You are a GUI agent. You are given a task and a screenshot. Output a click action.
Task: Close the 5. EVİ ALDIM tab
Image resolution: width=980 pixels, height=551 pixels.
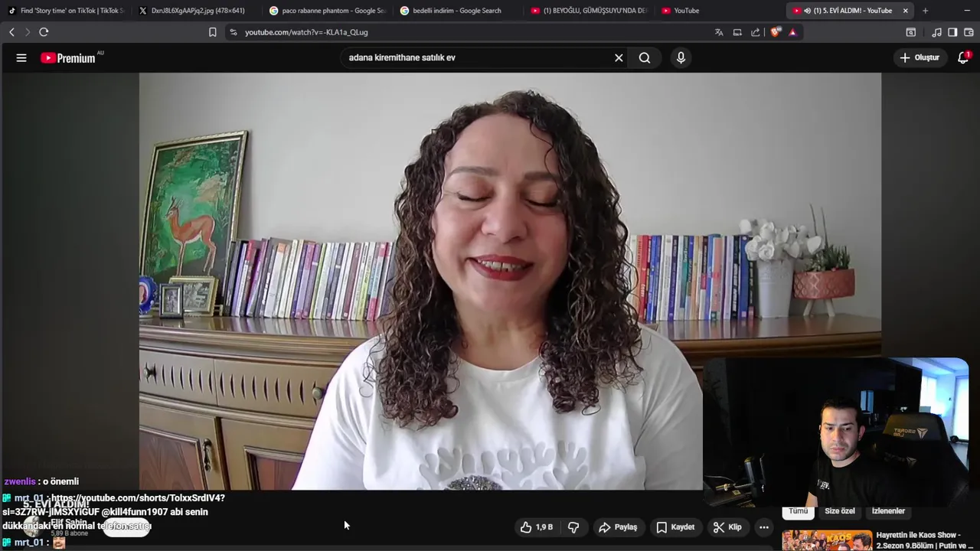905,11
